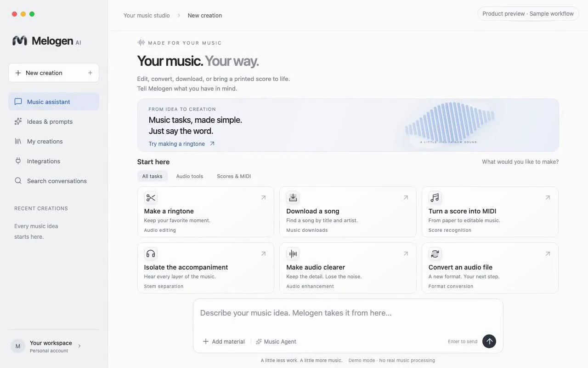
Task: Click the music note icon on score into MIDI card
Action: point(435,198)
